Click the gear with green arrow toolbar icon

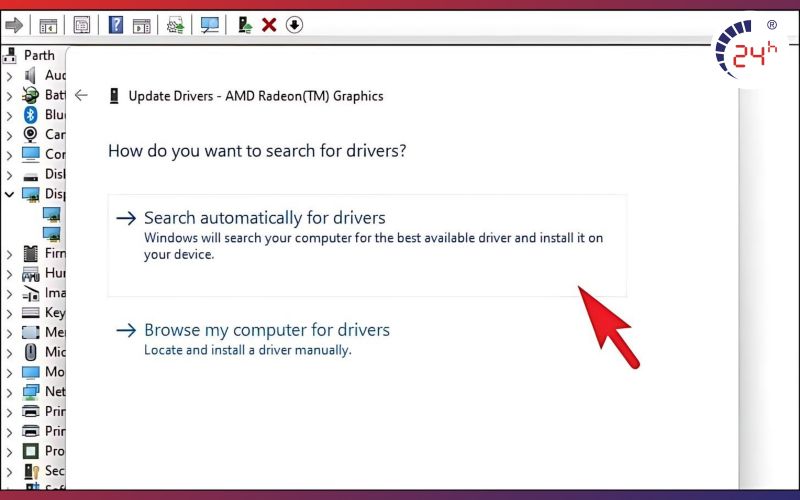click(x=176, y=24)
